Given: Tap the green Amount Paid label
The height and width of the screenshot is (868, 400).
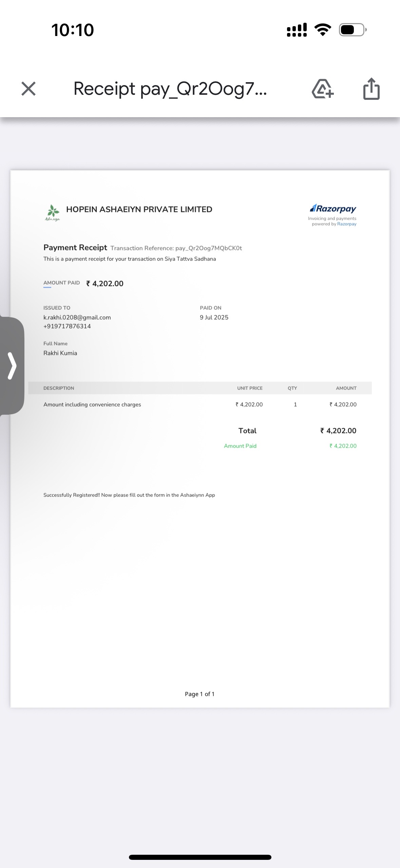Looking at the screenshot, I should point(240,446).
